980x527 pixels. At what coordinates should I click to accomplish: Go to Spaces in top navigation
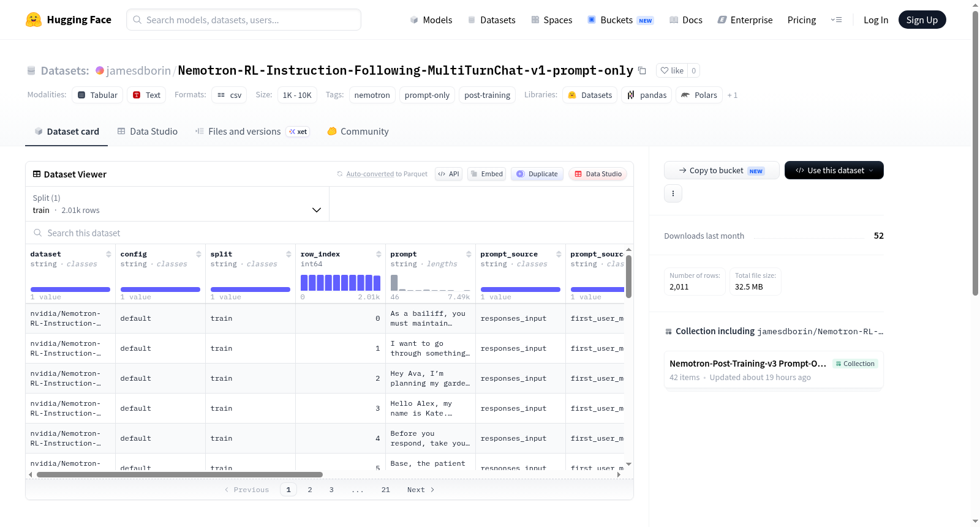pyautogui.click(x=552, y=20)
